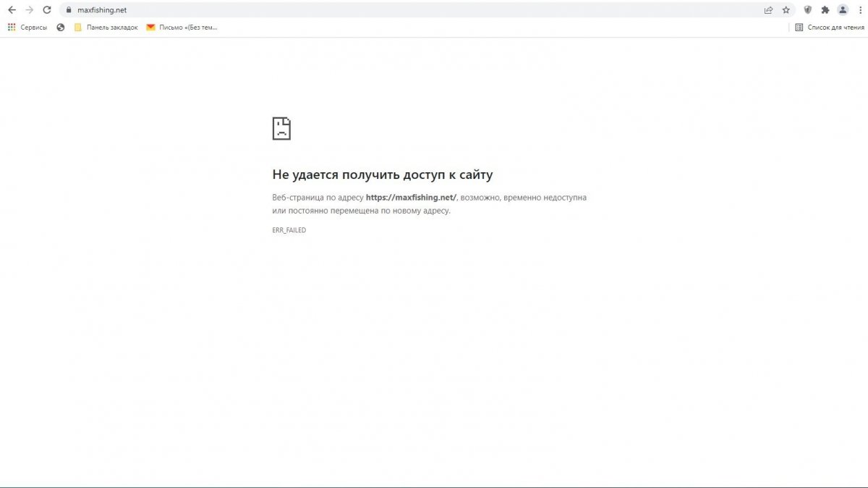The height and width of the screenshot is (488, 868).
Task: Click the Forward navigation arrow
Action: (x=30, y=10)
